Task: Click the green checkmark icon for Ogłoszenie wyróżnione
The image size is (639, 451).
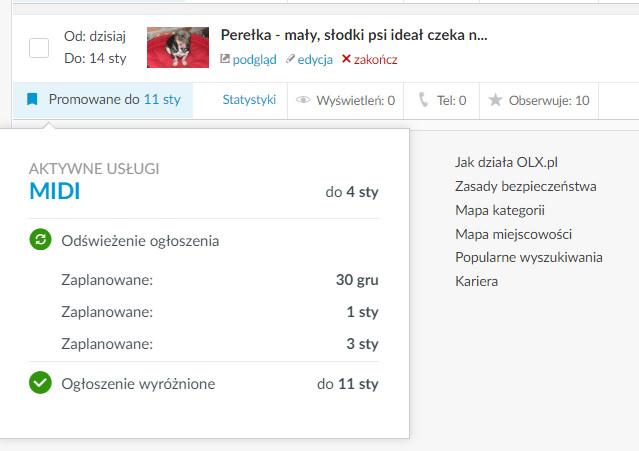Action: pos(40,383)
